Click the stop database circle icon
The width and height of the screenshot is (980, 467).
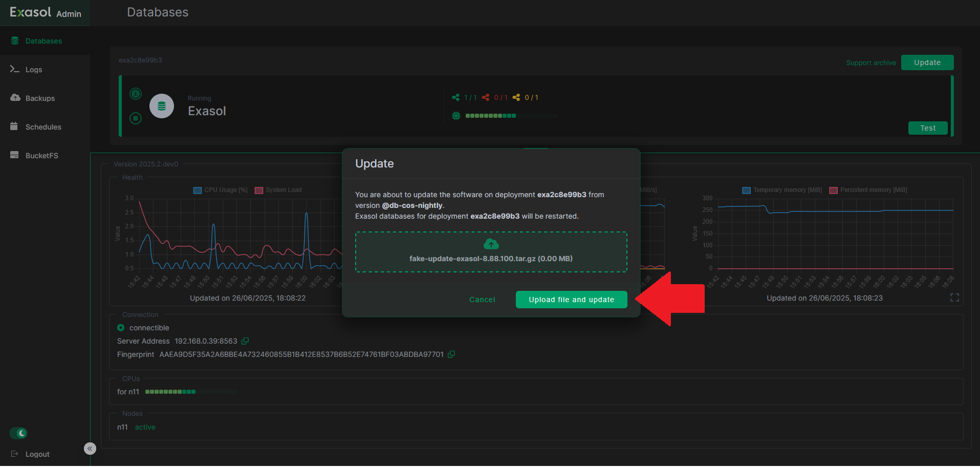pyautogui.click(x=136, y=118)
